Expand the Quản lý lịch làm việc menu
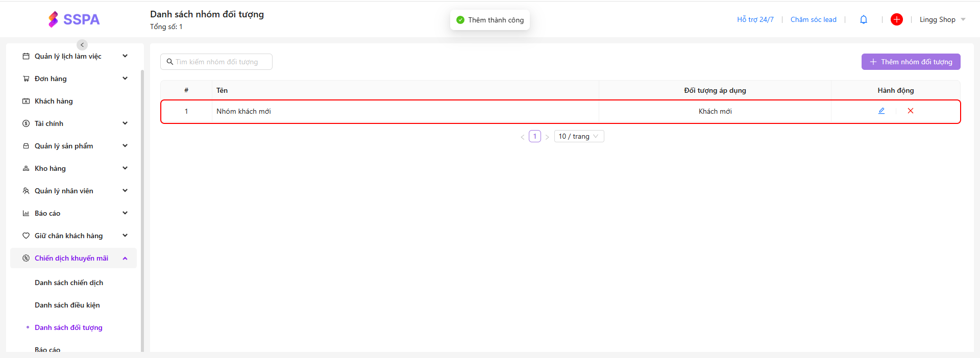 tap(125, 56)
